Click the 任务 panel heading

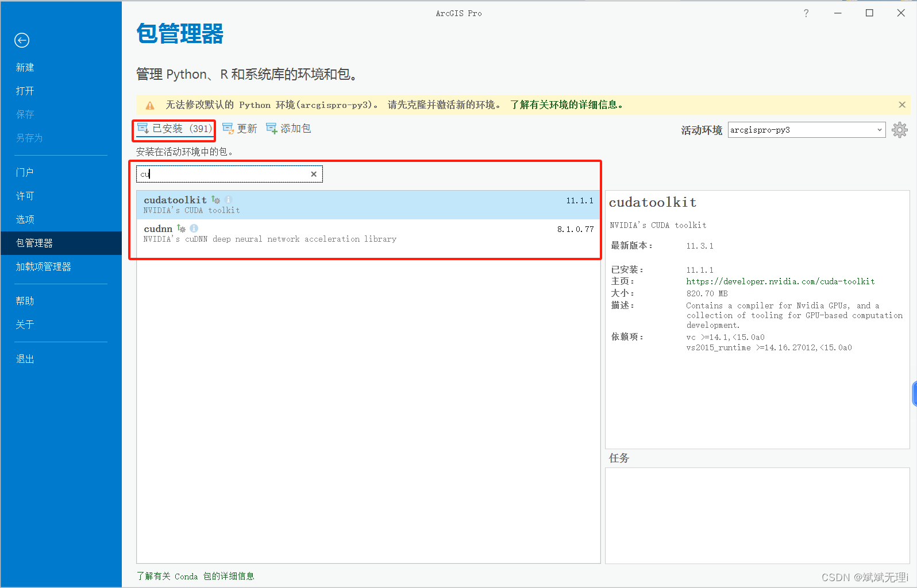coord(619,458)
